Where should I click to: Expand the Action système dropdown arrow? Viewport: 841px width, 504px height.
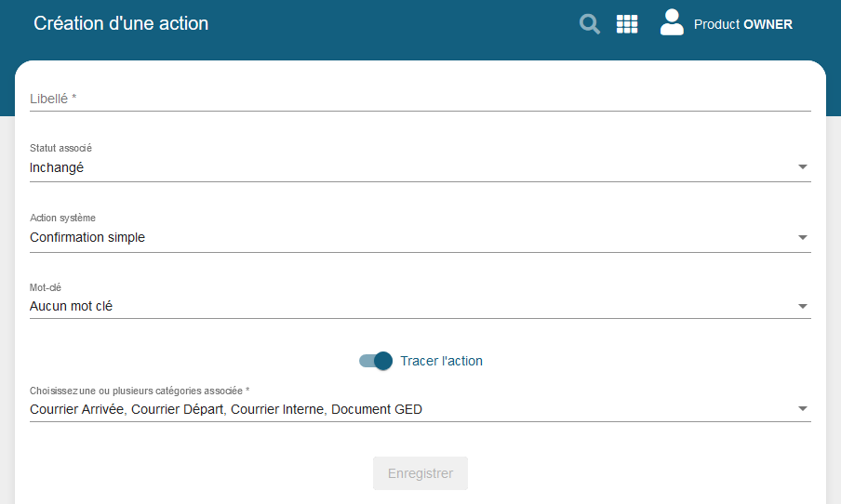[x=803, y=237]
